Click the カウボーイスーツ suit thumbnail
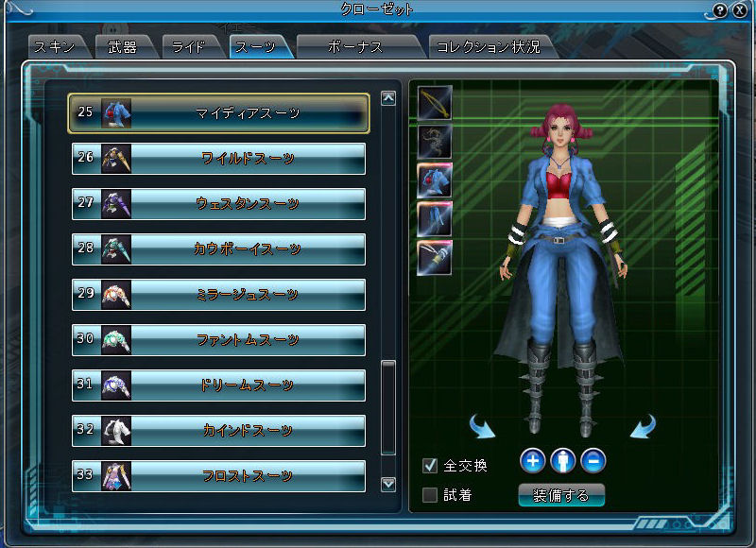The height and width of the screenshot is (548, 756). 116,249
